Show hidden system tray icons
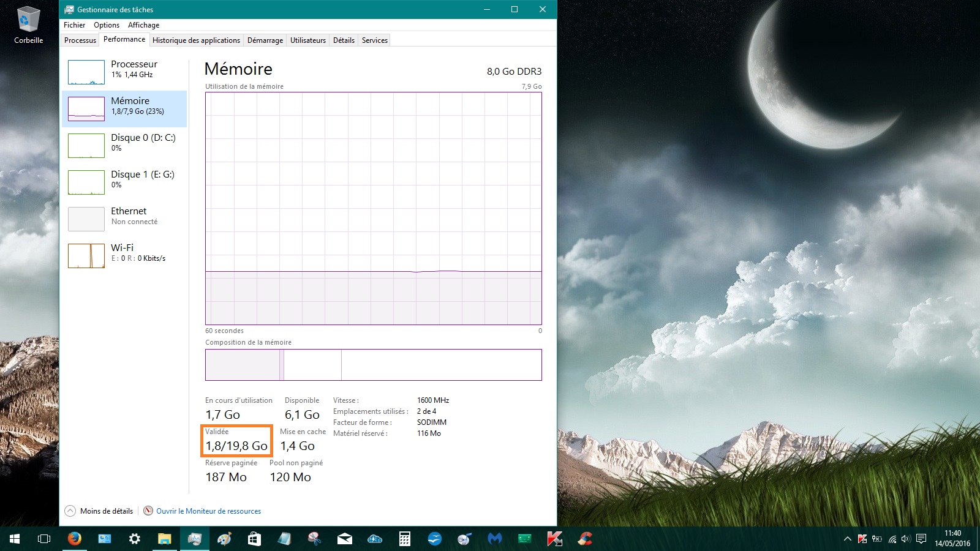Screen dimensions: 980x551 click(848, 539)
